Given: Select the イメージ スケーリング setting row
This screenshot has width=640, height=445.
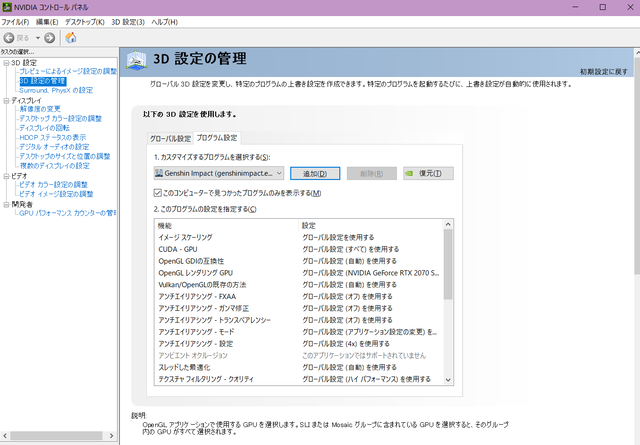Looking at the screenshot, I should click(299, 237).
